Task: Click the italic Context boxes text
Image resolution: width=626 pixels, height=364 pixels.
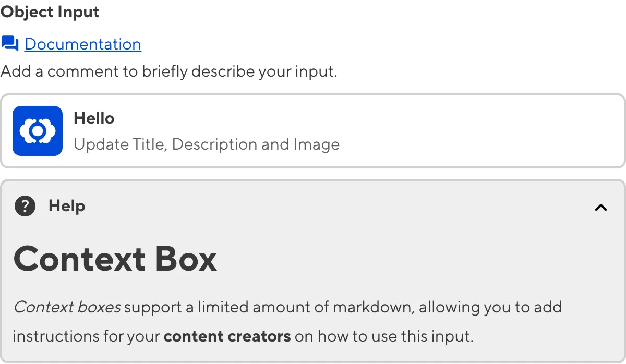Action: click(67, 307)
